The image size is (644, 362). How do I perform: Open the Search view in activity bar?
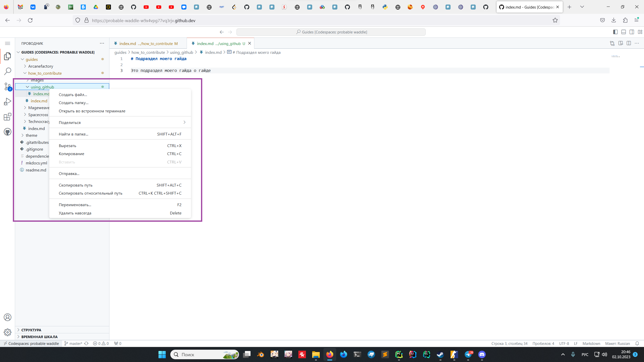pyautogui.click(x=8, y=71)
